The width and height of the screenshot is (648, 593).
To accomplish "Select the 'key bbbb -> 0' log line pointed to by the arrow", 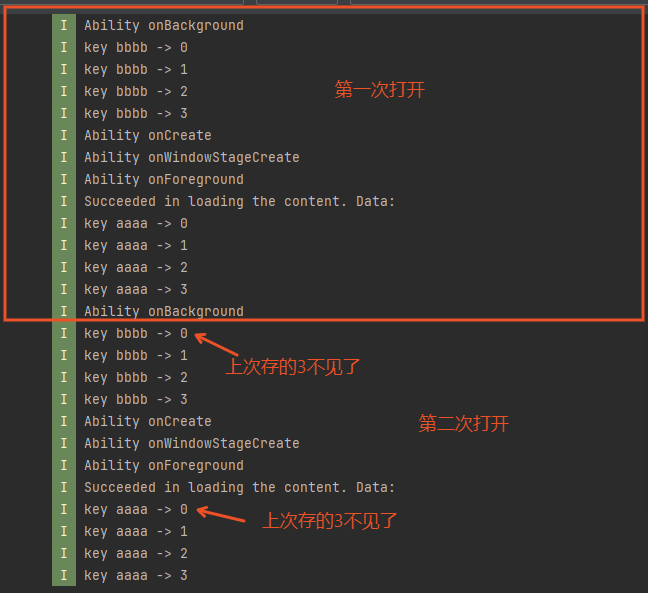I will click(x=136, y=333).
